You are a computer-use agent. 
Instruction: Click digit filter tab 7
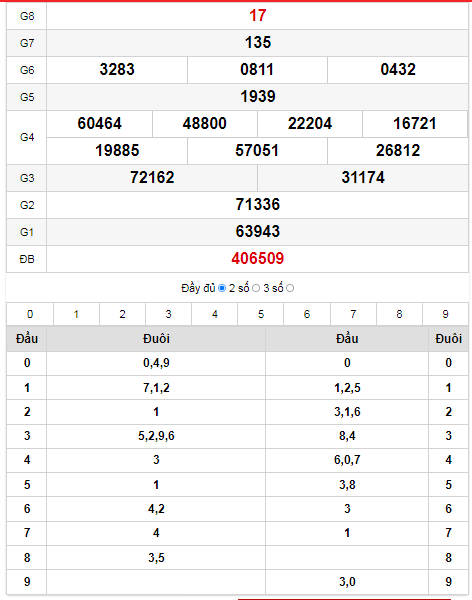[x=353, y=314]
